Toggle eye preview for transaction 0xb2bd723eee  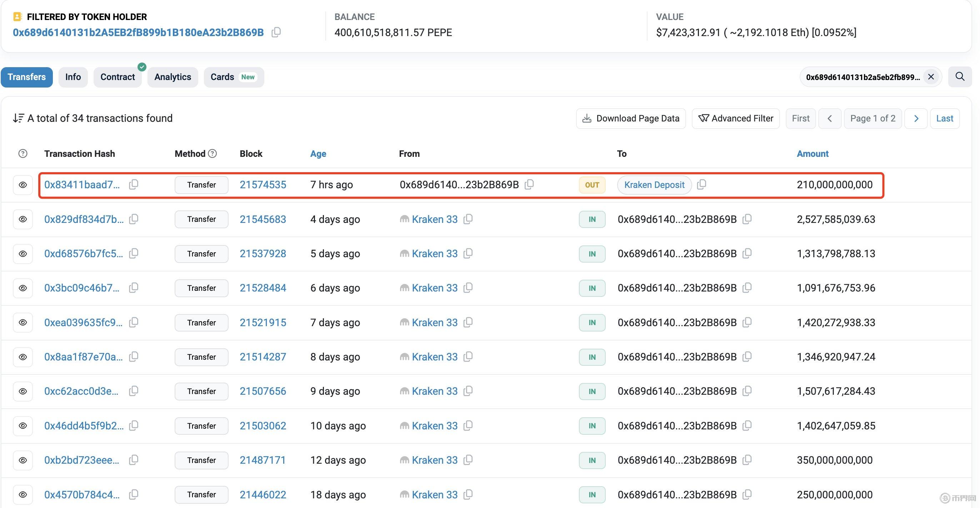(x=23, y=460)
